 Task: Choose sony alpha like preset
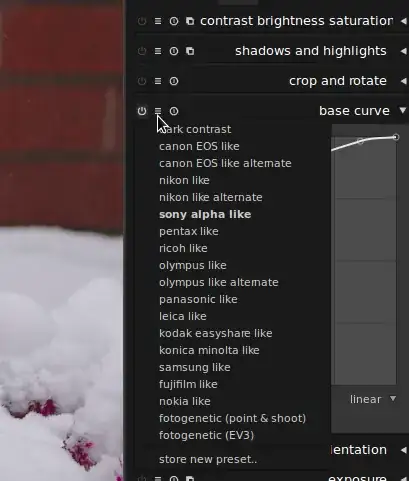coord(205,214)
